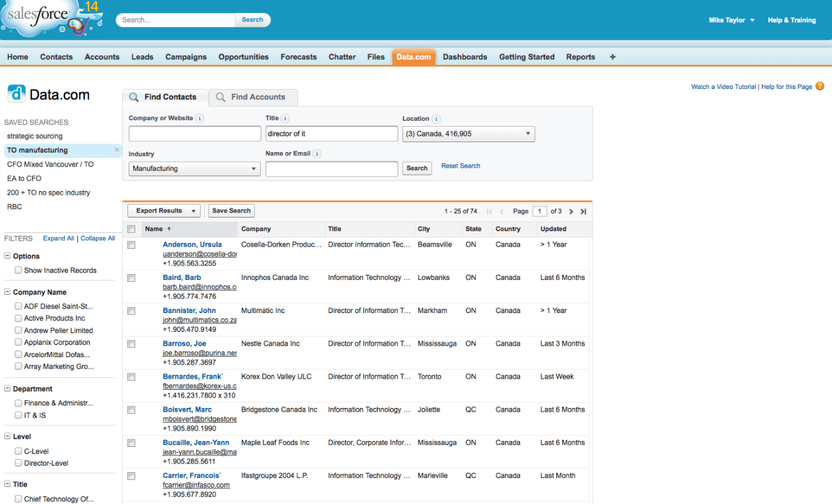Screen dimensions: 832x504
Task: Check the Andrew Peller Limited filter
Action: click(18, 331)
